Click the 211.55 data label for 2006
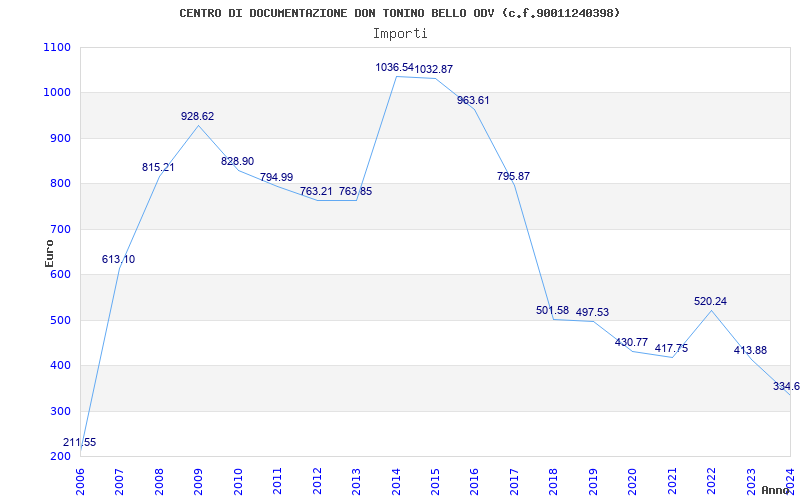800x500 pixels. [x=80, y=442]
